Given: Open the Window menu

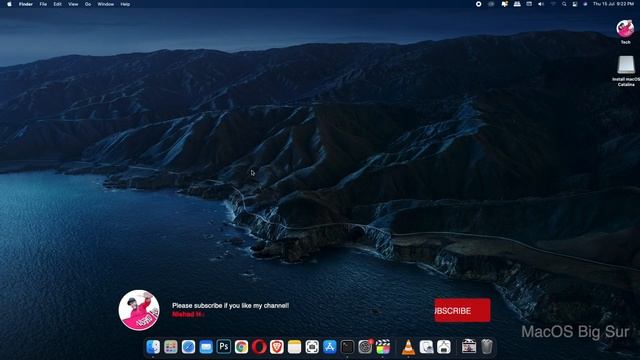Looking at the screenshot, I should (105, 4).
